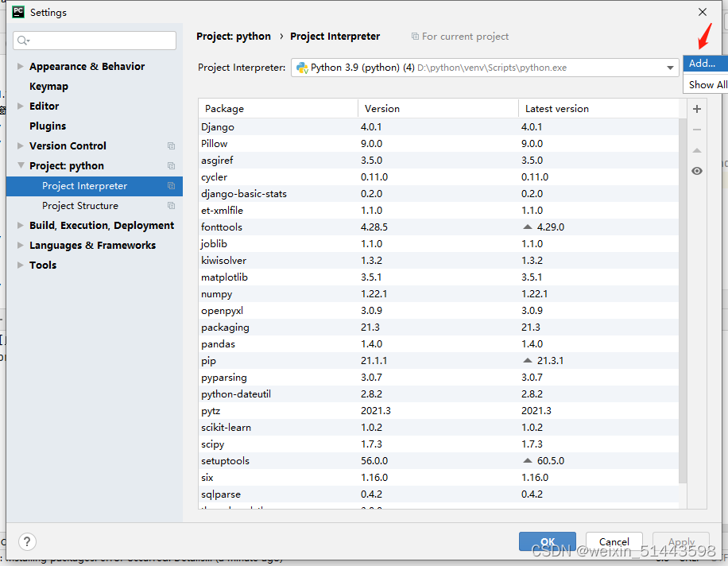Click the Project: python breadcrumb

point(234,37)
